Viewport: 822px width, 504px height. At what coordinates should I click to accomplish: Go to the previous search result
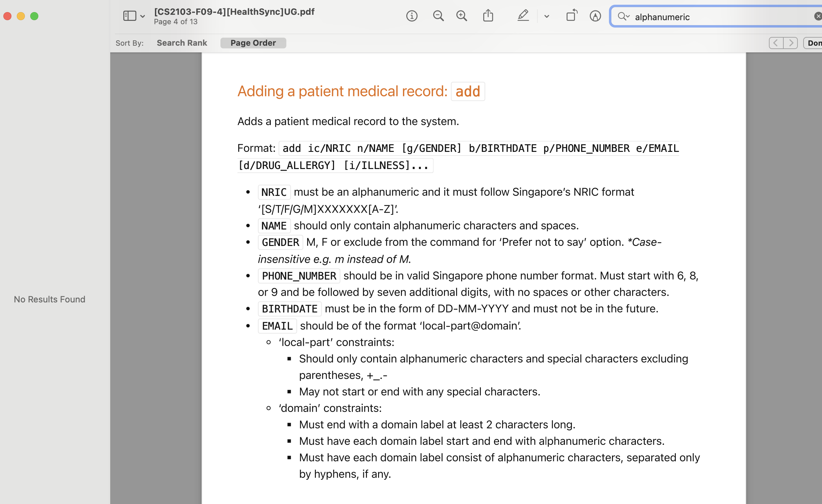point(776,43)
